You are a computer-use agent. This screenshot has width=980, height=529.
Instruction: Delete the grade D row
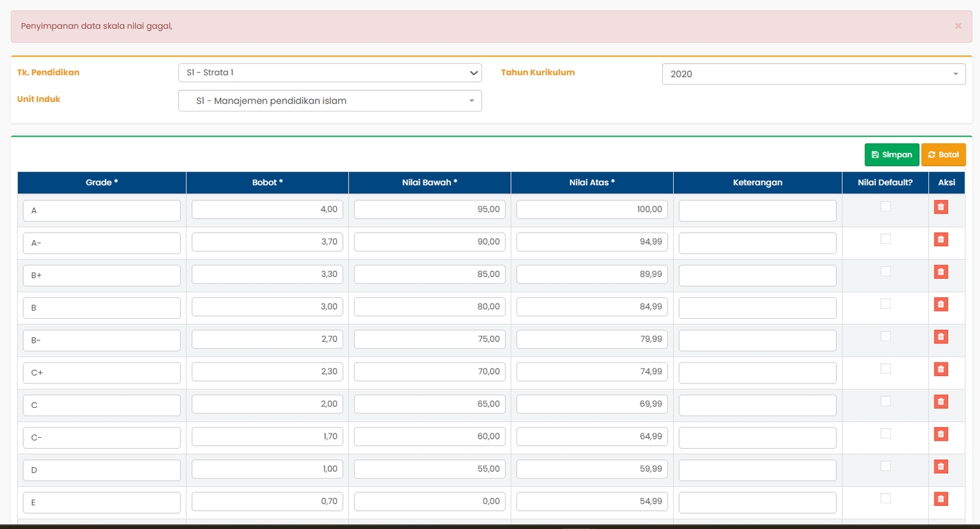coord(941,466)
